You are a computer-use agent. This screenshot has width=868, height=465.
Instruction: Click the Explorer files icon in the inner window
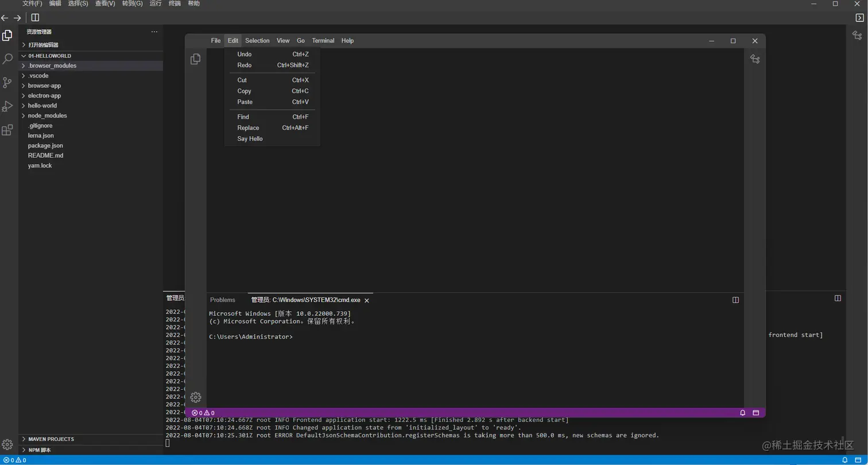click(x=196, y=59)
